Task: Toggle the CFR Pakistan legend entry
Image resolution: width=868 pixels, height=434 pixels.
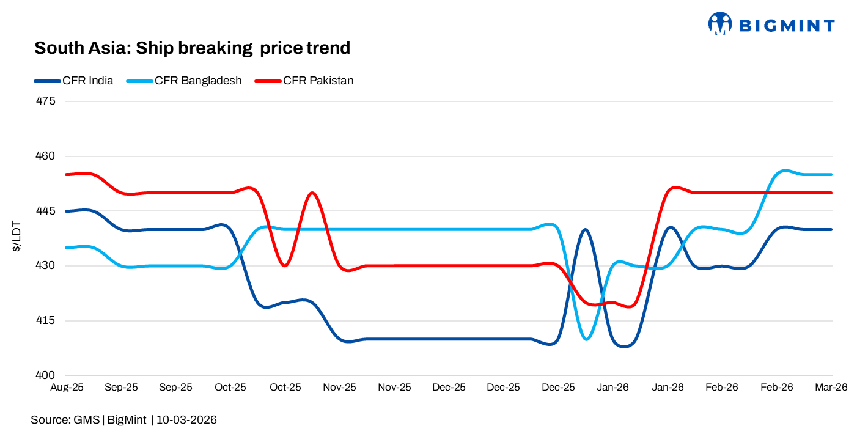Action: pos(318,80)
